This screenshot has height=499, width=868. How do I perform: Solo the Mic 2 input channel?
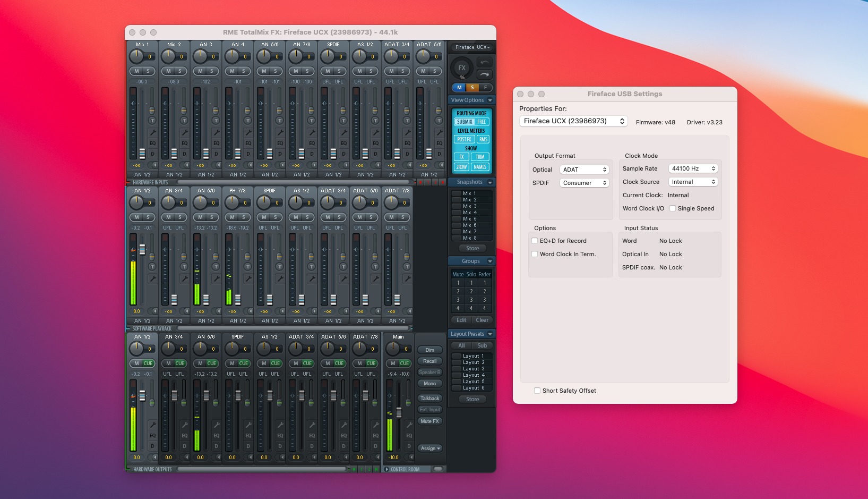(180, 71)
